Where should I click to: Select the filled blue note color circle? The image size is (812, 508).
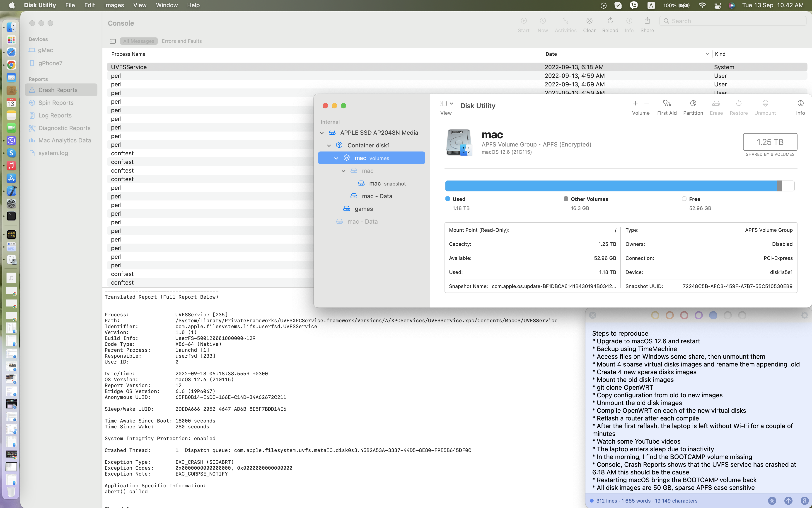[x=713, y=315]
